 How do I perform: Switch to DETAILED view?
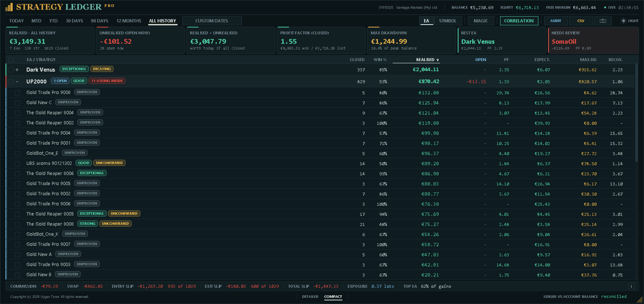[x=310, y=297]
